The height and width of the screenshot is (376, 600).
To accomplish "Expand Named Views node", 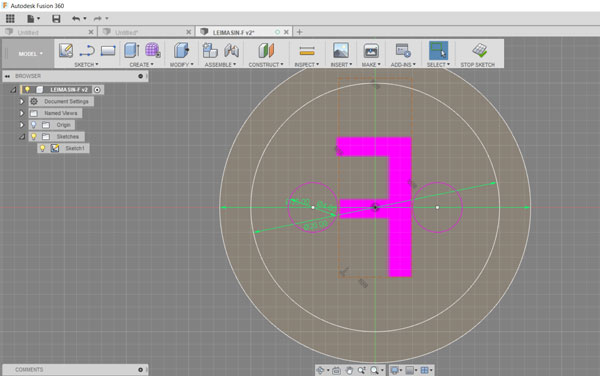I will click(x=22, y=113).
